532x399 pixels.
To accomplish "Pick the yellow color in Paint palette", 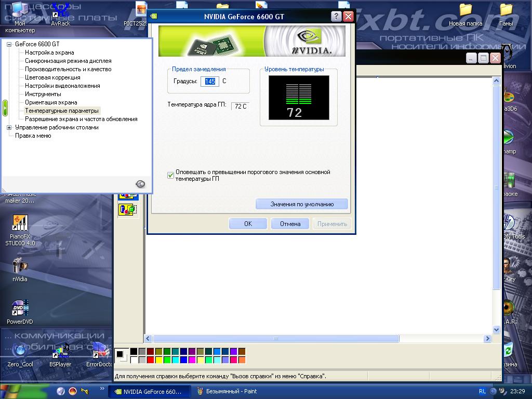I will (x=159, y=360).
